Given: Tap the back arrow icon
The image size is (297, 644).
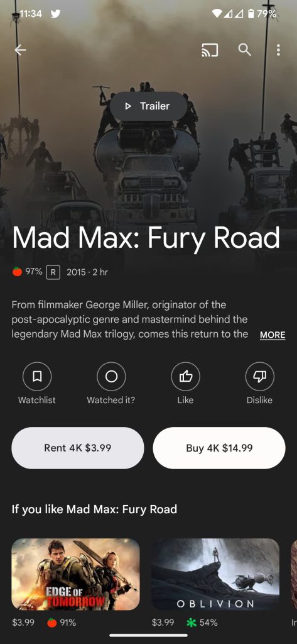Looking at the screenshot, I should coord(20,50).
